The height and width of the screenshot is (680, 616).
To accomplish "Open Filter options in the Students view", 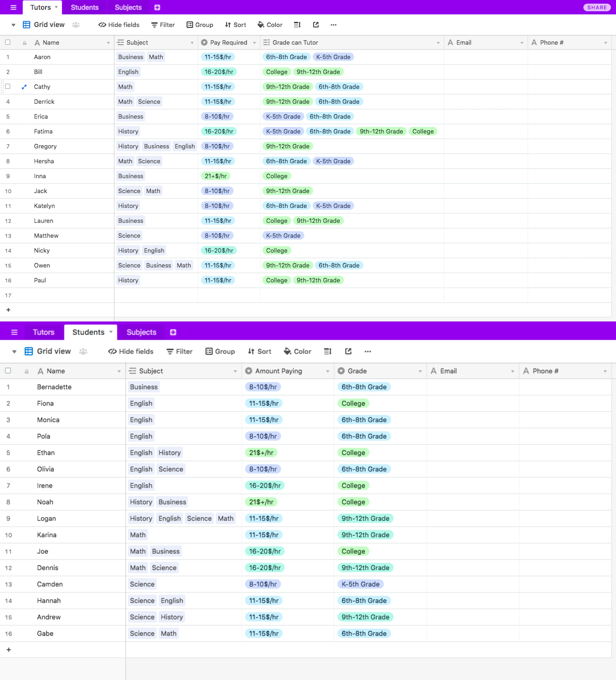I will pyautogui.click(x=179, y=351).
